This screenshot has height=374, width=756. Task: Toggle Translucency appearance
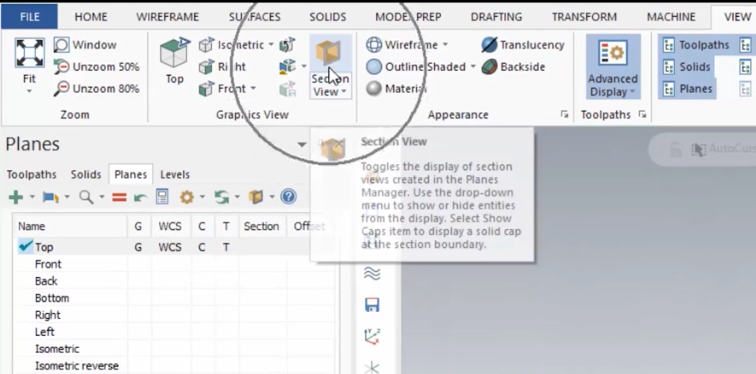tap(523, 45)
